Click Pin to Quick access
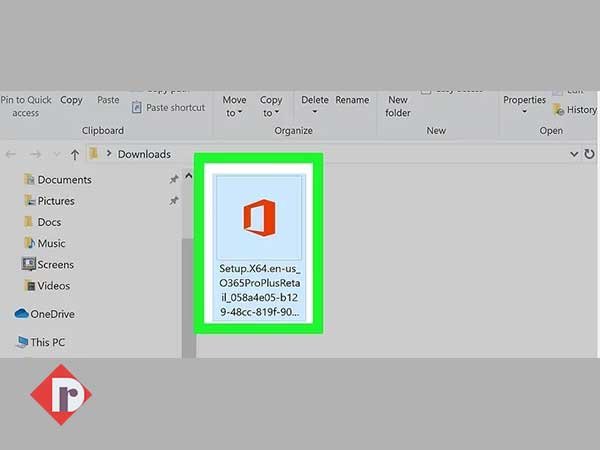The width and height of the screenshot is (600, 450). (x=26, y=106)
